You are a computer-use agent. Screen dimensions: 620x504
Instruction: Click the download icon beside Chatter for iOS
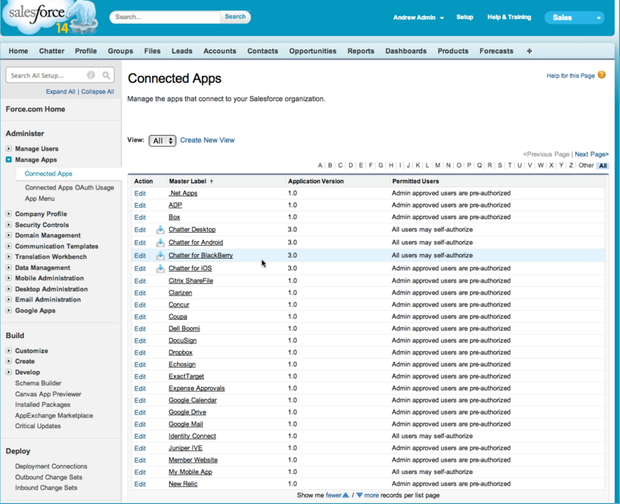(x=160, y=268)
